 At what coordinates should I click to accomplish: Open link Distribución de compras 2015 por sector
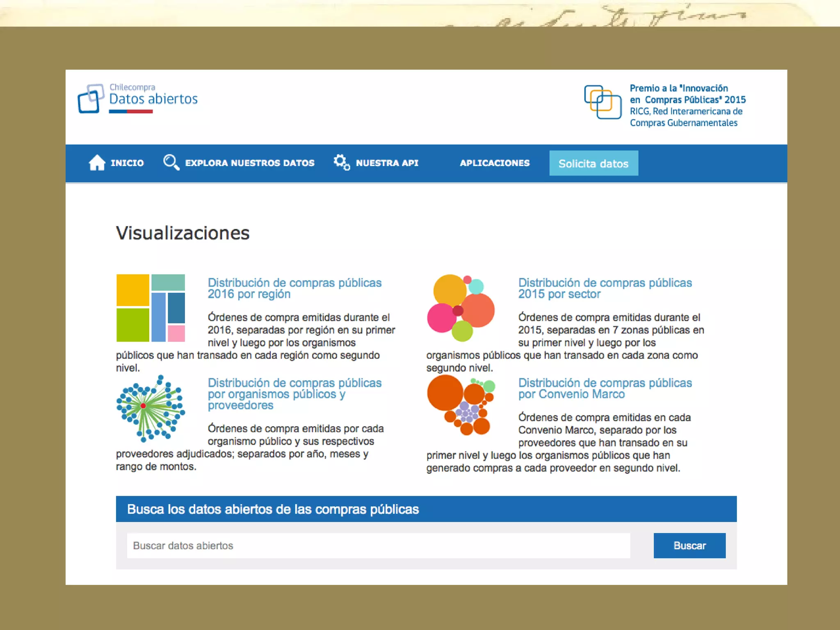605,288
